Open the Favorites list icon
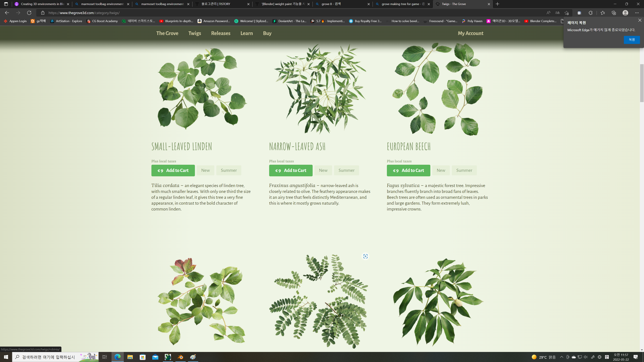The height and width of the screenshot is (362, 644). [603, 13]
